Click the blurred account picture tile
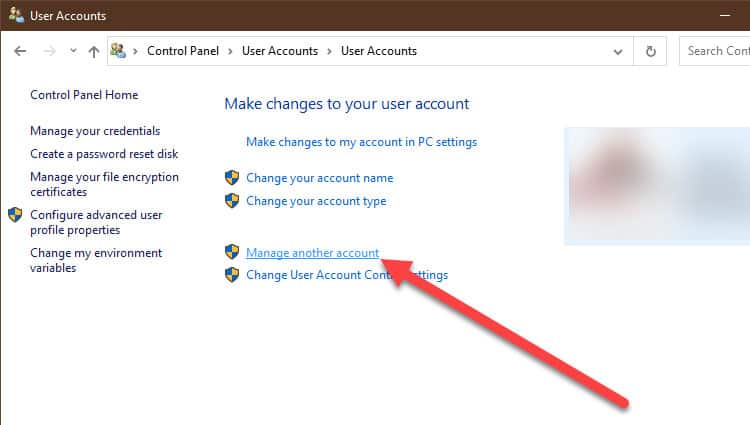This screenshot has height=425, width=750. click(x=657, y=186)
